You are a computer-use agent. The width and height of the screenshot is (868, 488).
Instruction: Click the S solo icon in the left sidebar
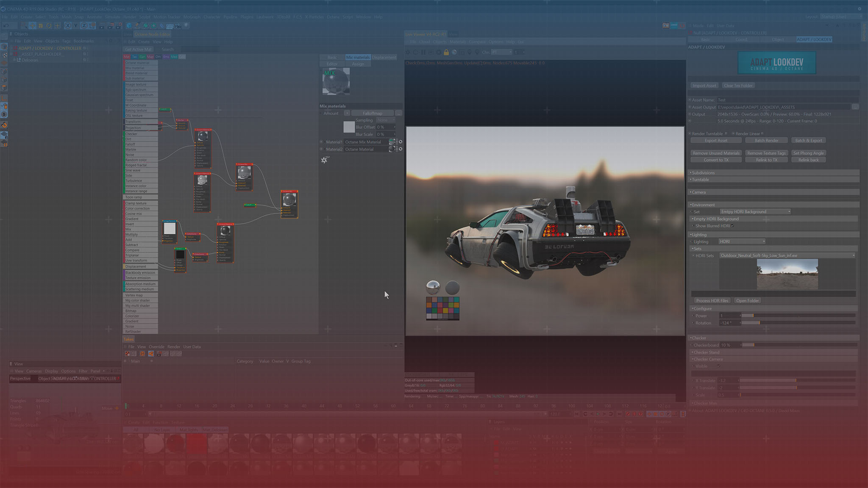pos(4,114)
